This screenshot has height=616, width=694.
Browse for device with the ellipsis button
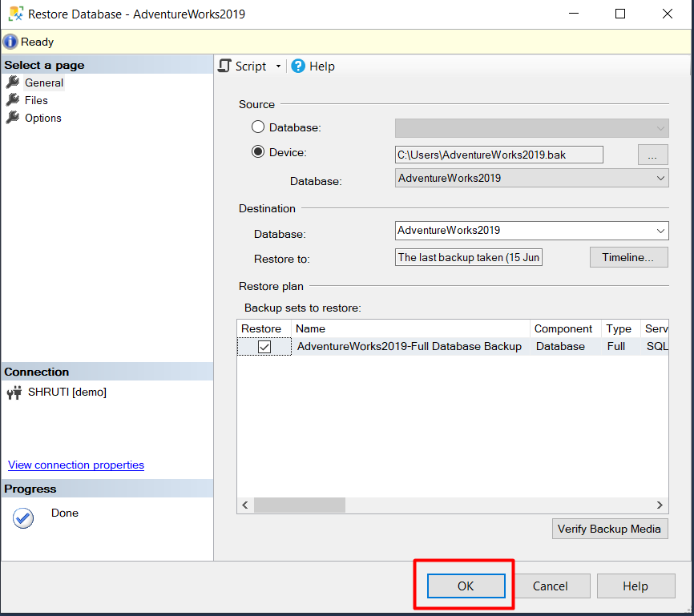pyautogui.click(x=652, y=155)
